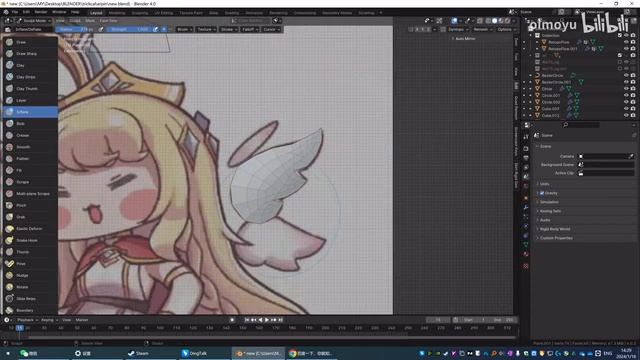
Task: Click the timeline play button
Action: pos(267,320)
